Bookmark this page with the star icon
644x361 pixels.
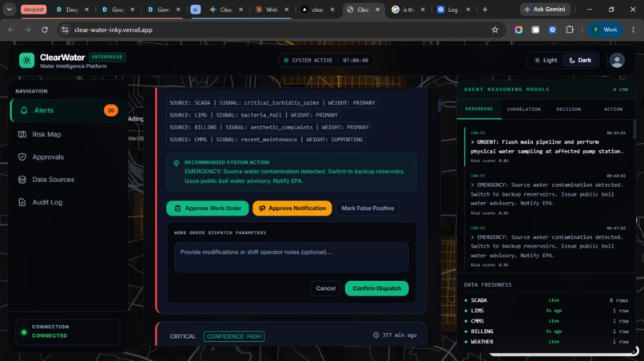[495, 30]
